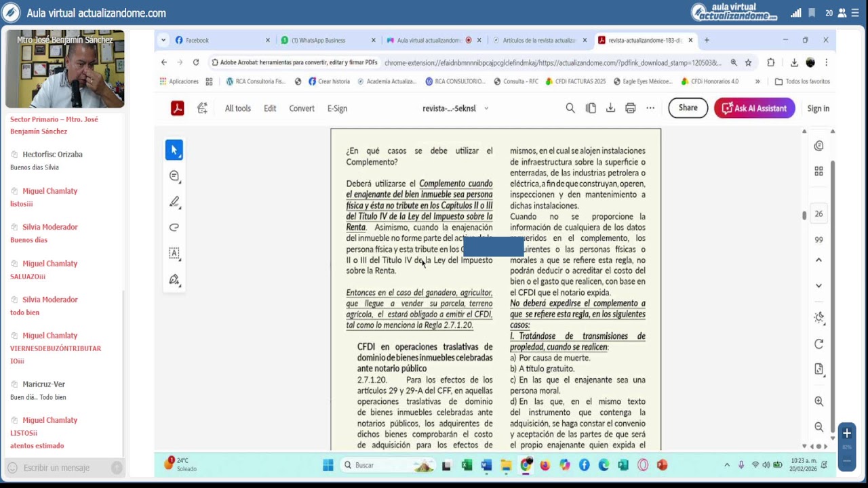The image size is (868, 488).
Task: Open CFDI FACTURAS 2025 bookmark
Action: click(576, 81)
